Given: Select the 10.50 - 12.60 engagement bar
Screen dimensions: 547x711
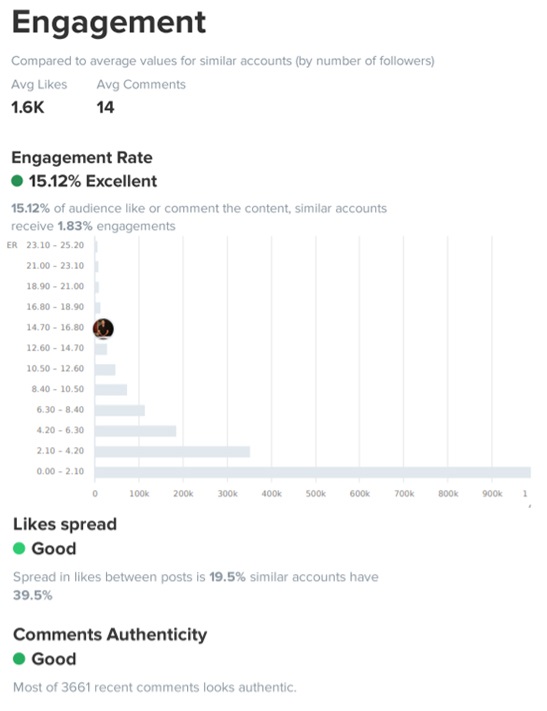Looking at the screenshot, I should [105, 369].
